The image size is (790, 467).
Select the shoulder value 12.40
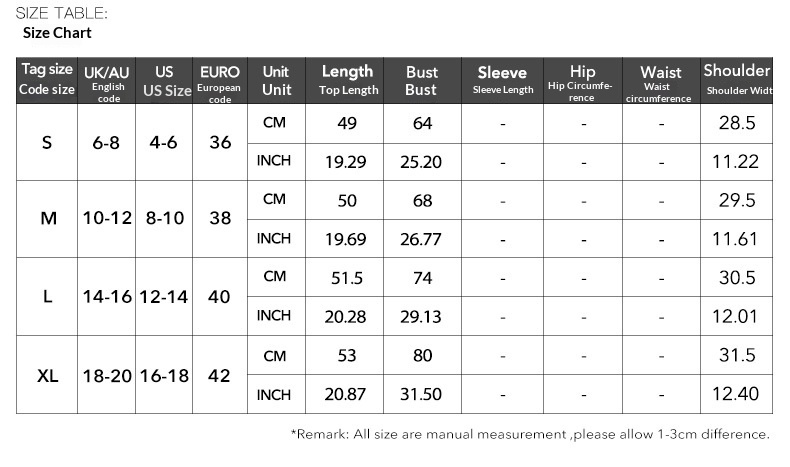tap(738, 395)
